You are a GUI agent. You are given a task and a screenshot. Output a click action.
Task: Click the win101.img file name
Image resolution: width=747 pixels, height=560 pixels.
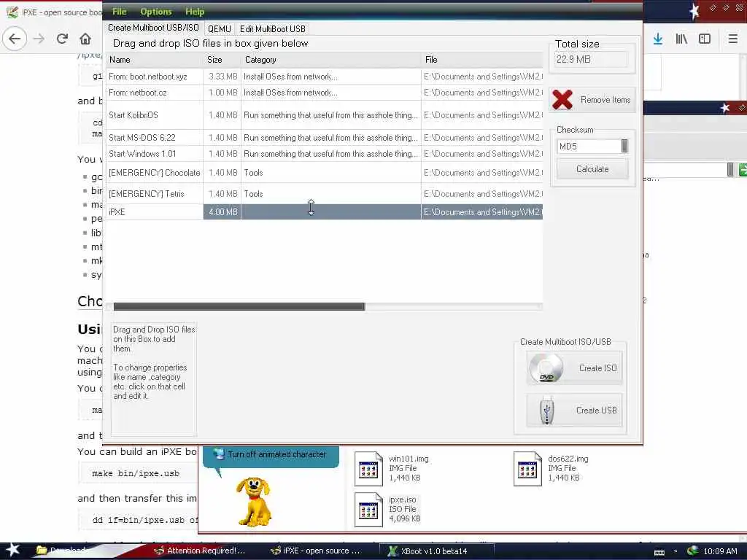409,459
